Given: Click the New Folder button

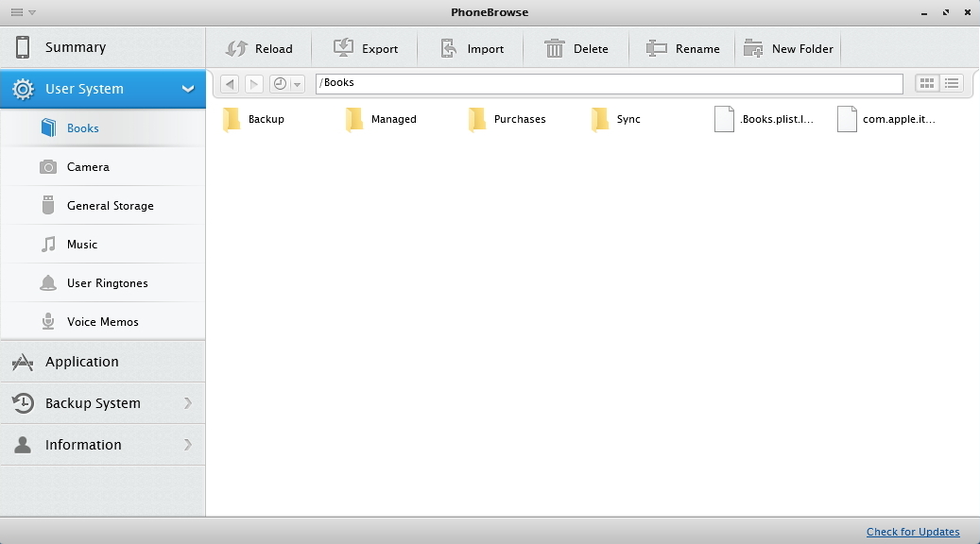Looking at the screenshot, I should pyautogui.click(x=788, y=47).
